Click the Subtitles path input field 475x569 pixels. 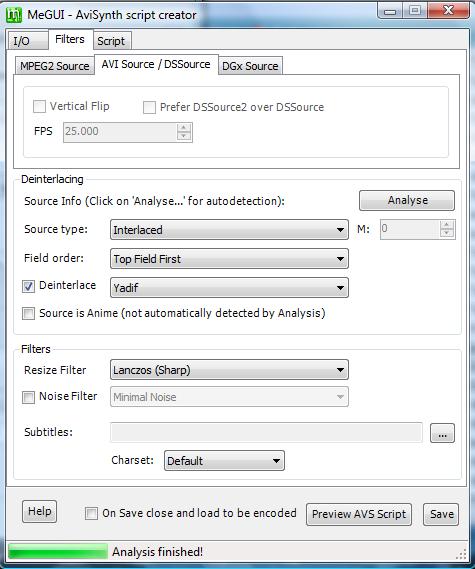[x=266, y=433]
